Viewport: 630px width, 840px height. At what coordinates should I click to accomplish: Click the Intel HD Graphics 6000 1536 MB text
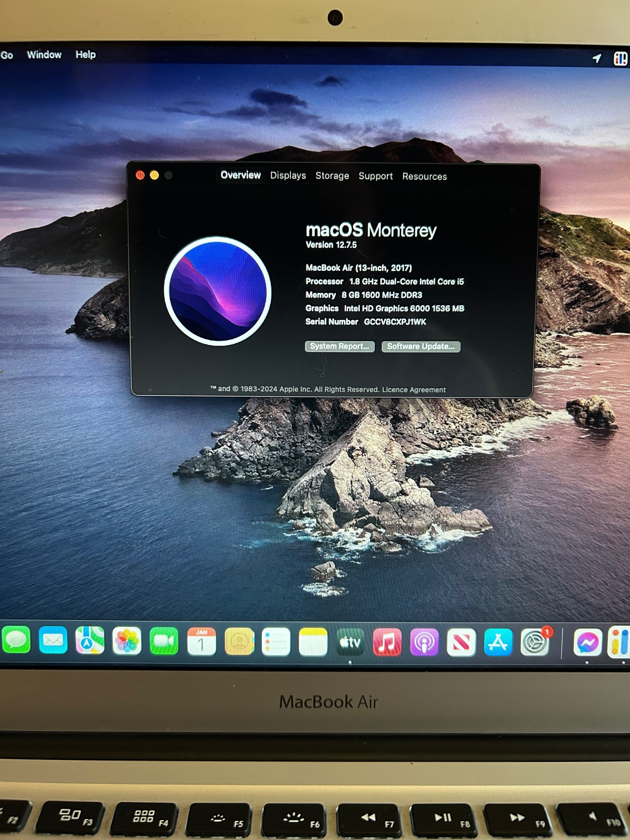point(404,308)
